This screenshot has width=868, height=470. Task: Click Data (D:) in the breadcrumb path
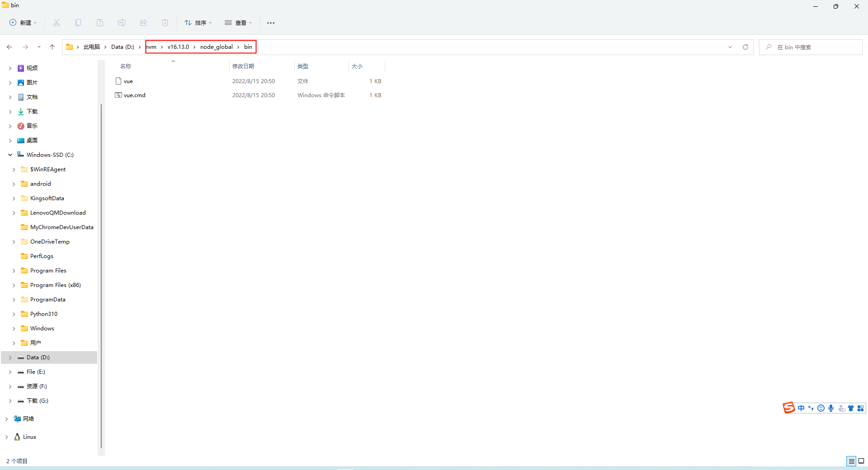click(123, 47)
